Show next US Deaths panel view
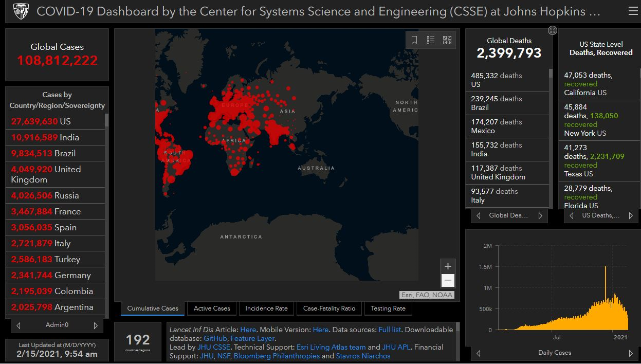 click(x=631, y=216)
